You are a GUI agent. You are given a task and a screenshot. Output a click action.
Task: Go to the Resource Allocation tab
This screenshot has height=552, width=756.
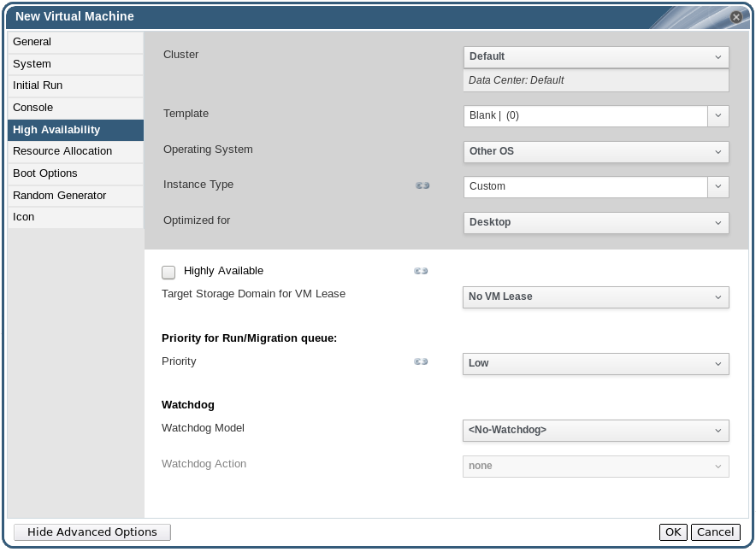pyautogui.click(x=75, y=151)
